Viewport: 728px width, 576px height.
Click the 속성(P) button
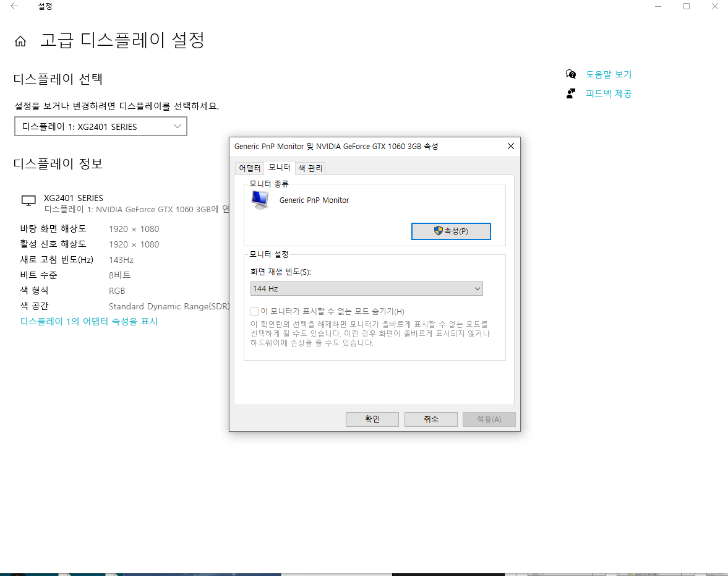click(451, 231)
